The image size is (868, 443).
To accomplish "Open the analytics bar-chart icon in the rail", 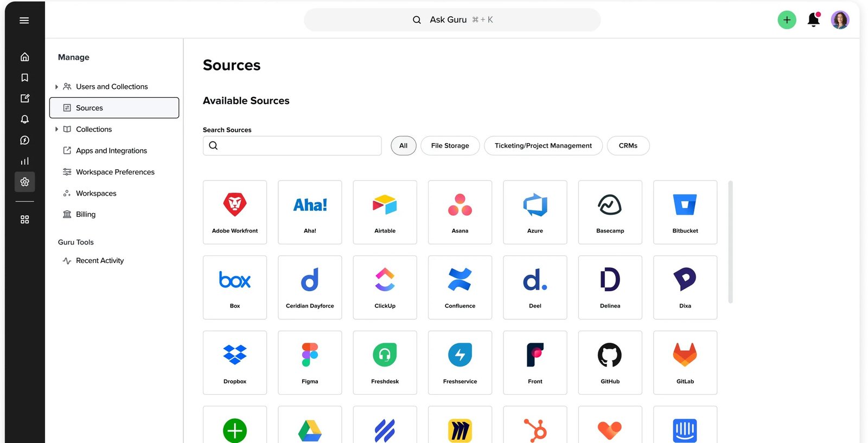I will coord(24,161).
